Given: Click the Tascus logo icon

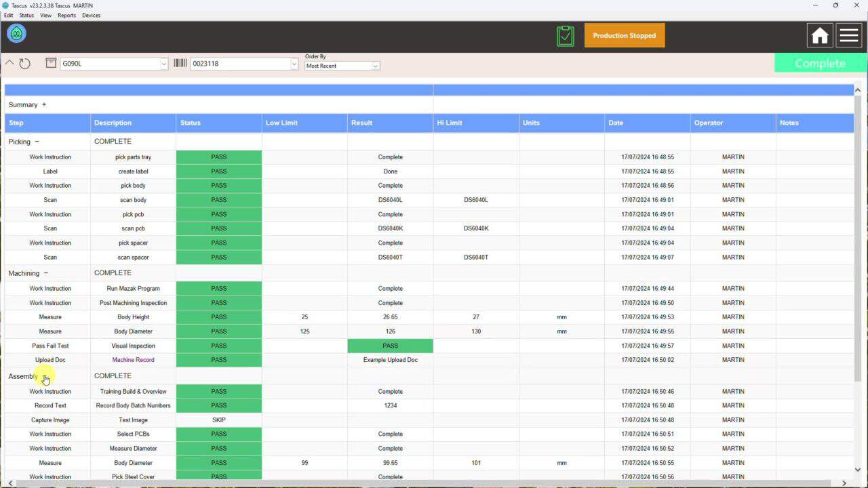Looking at the screenshot, I should [x=16, y=33].
